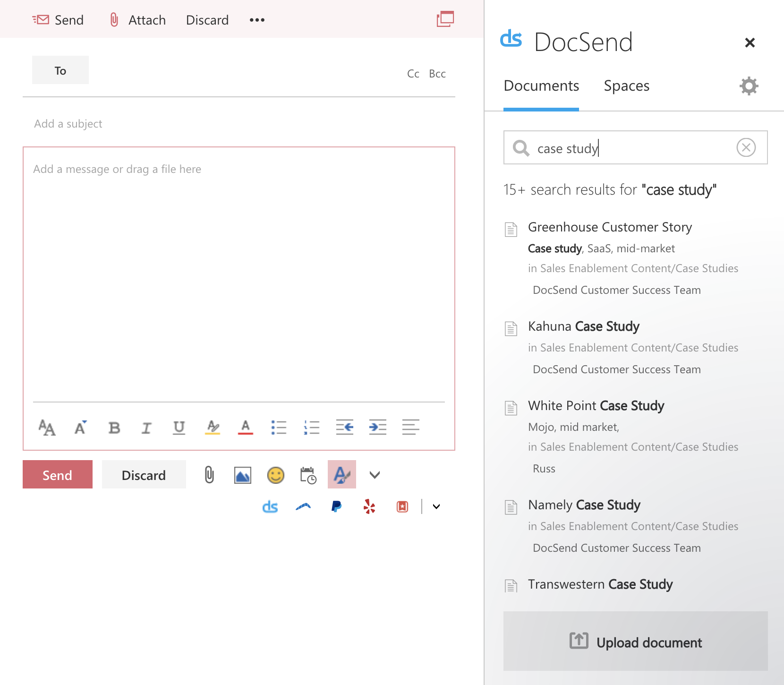Click document icon beside Kahuna Case Study
The width and height of the screenshot is (784, 685).
(511, 328)
